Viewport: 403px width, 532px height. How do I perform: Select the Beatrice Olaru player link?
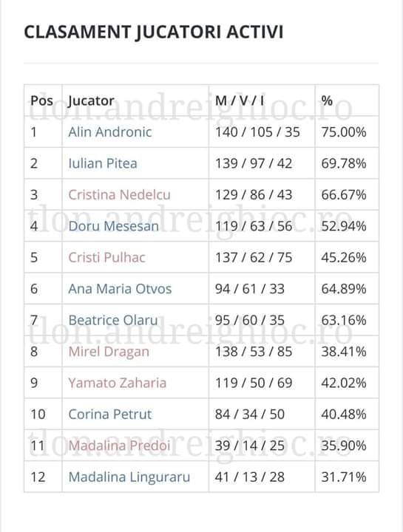click(113, 320)
